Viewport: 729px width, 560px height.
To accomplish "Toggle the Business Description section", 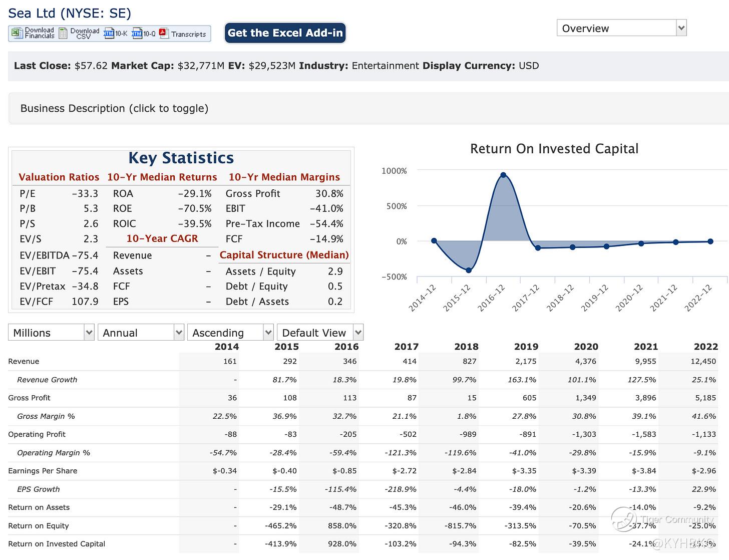I will click(369, 108).
